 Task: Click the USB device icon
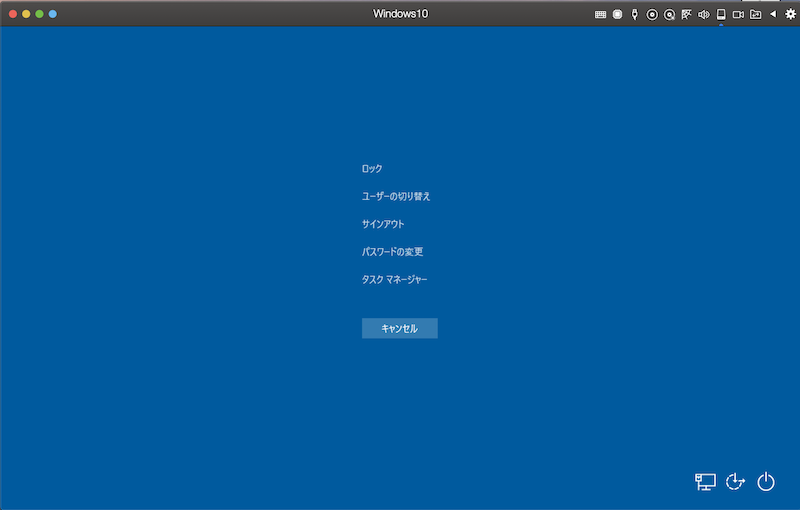(634, 14)
